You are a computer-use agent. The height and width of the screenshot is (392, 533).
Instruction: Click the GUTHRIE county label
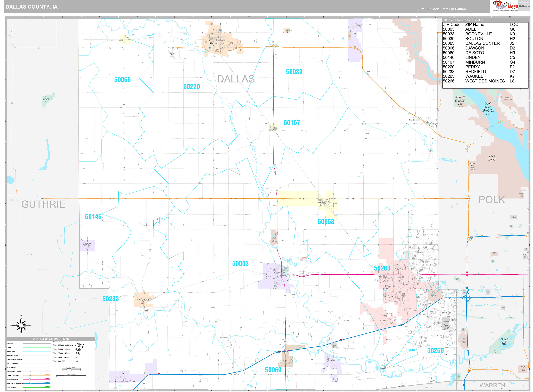point(43,204)
